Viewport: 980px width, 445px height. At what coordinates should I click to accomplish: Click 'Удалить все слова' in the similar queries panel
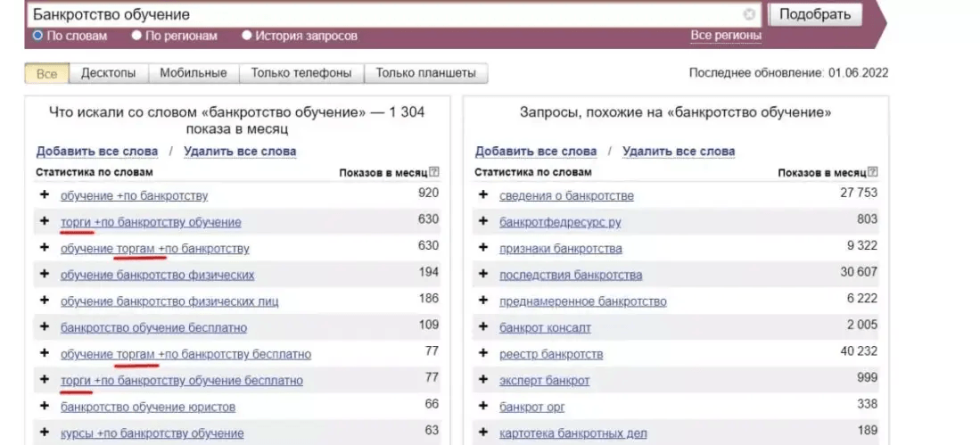pos(679,152)
